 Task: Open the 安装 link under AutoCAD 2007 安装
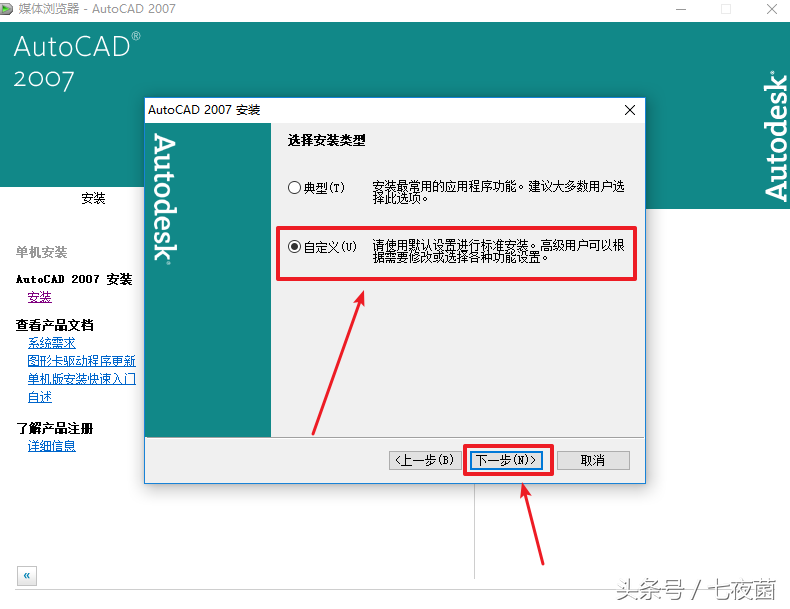coord(39,297)
